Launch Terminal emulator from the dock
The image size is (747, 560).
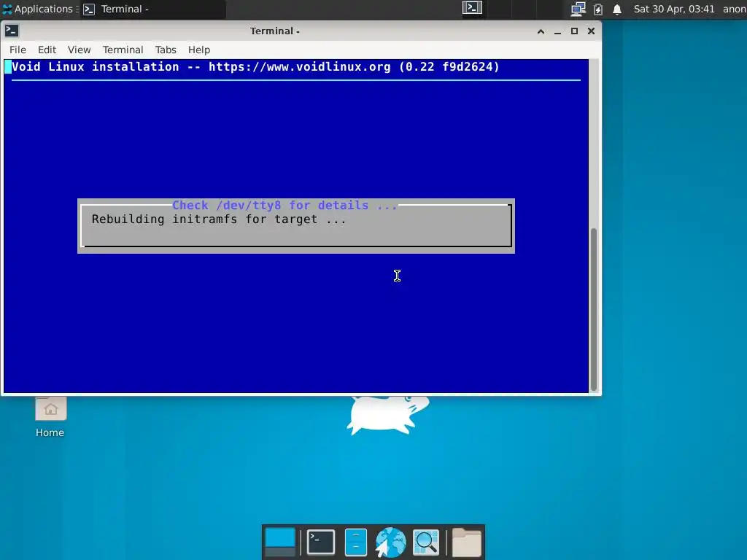[x=321, y=542]
